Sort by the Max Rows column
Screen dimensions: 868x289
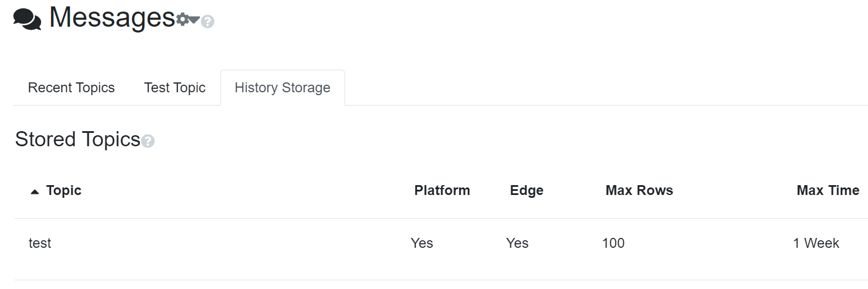[639, 190]
